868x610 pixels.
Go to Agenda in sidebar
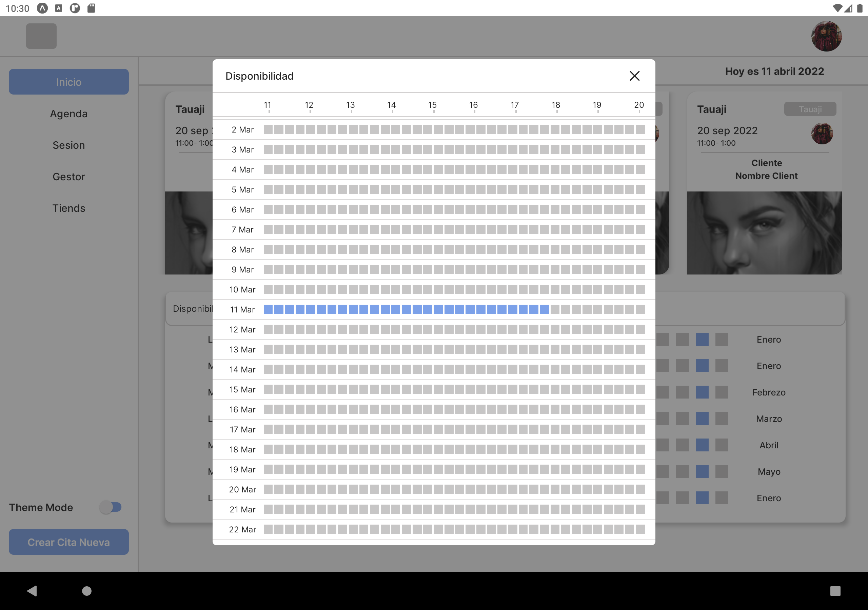(69, 114)
